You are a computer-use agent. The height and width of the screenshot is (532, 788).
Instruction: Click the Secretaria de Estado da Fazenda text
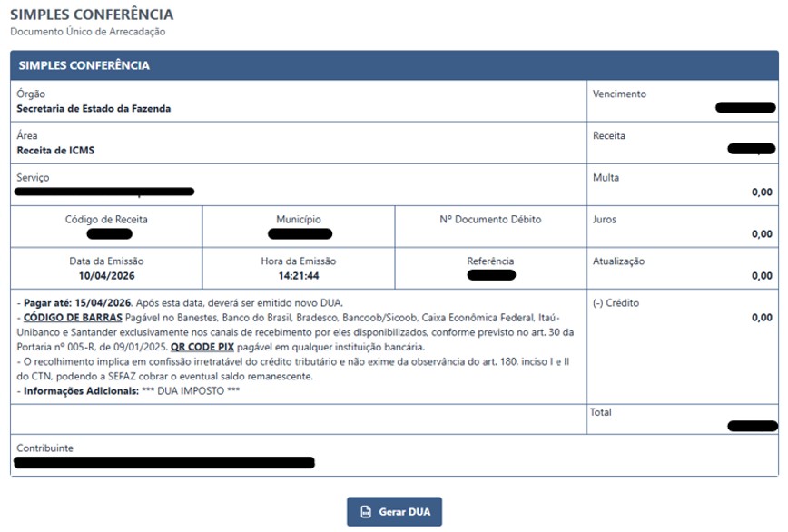point(94,108)
